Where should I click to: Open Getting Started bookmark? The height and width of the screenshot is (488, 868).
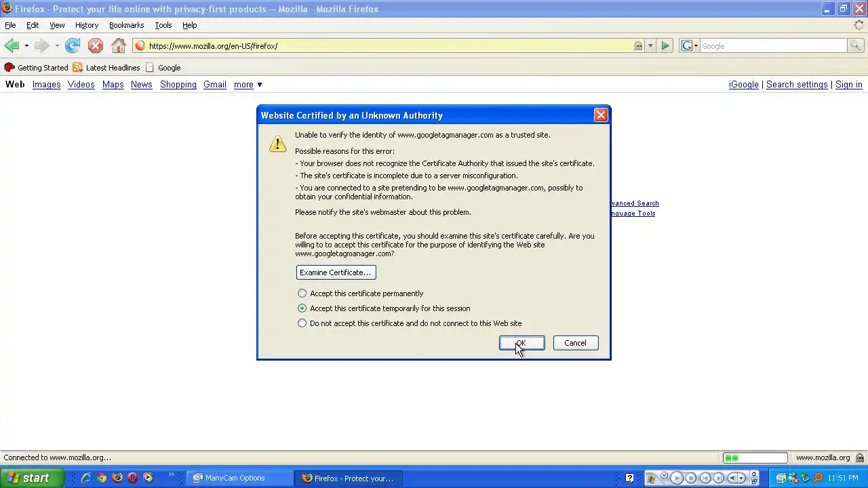click(37, 68)
